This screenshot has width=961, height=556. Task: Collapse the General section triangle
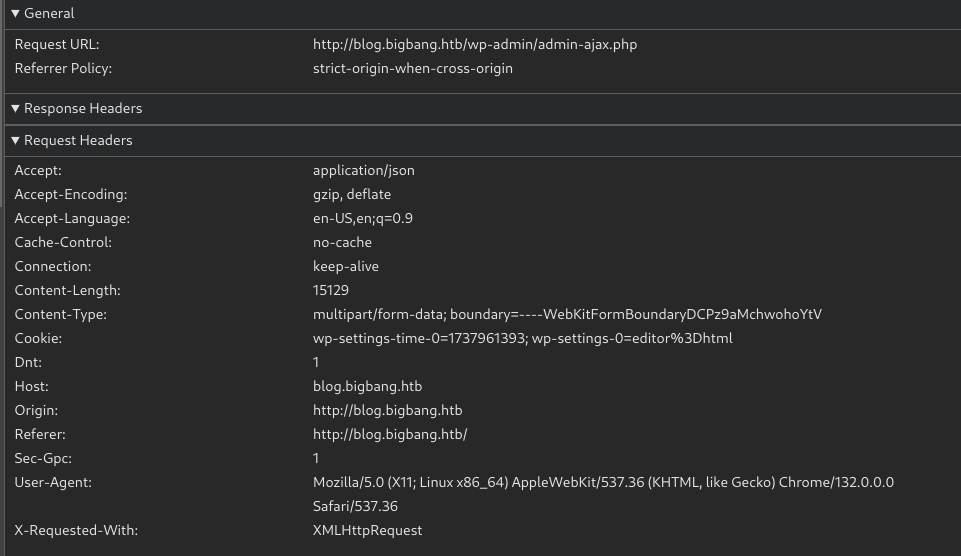click(x=16, y=13)
